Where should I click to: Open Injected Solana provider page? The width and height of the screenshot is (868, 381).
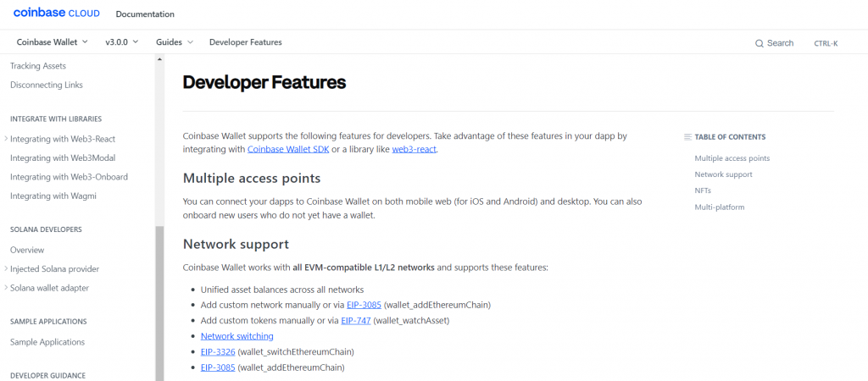point(55,268)
